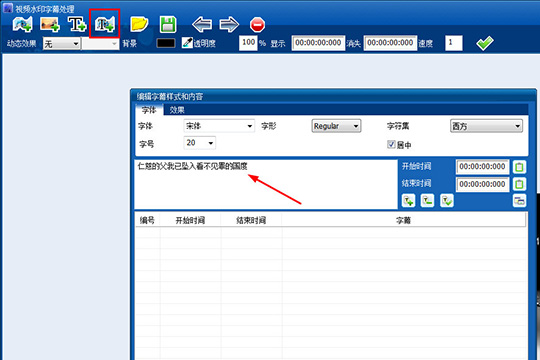Screen dimensions: 540x360
Task: Expand the 字符集 dropdown showing 西方
Action: pos(486,126)
